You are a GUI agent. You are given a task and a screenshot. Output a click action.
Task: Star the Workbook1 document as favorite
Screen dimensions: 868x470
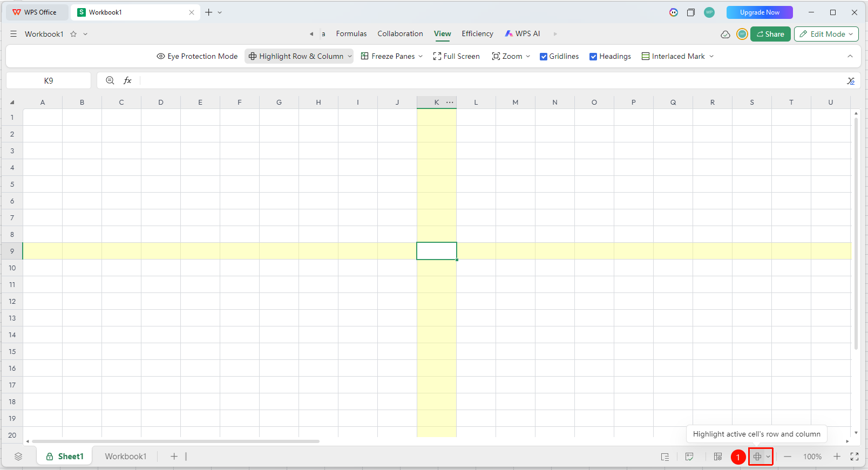(73, 34)
